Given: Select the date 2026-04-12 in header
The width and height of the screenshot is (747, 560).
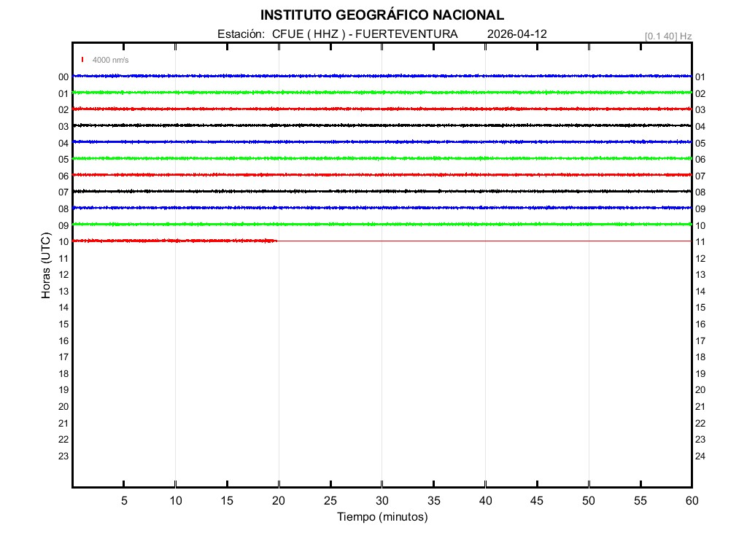Looking at the screenshot, I should pyautogui.click(x=516, y=34).
